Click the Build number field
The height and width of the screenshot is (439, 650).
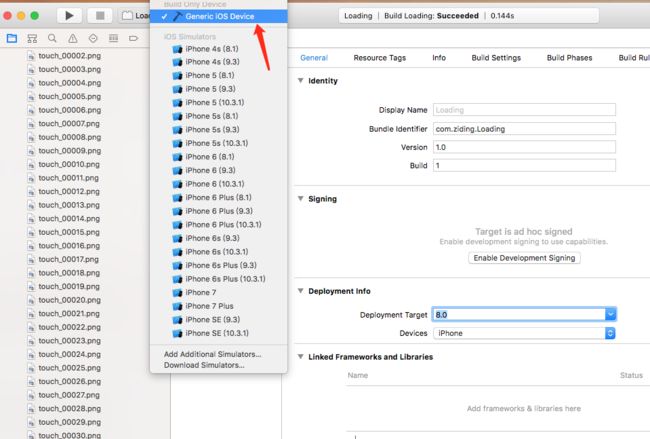point(524,165)
